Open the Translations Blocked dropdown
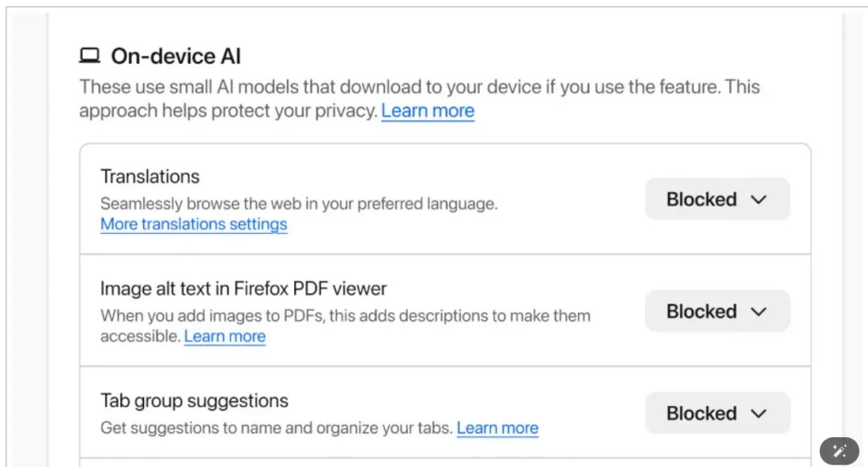Screen dimensions: 868x467 pyautogui.click(x=717, y=199)
